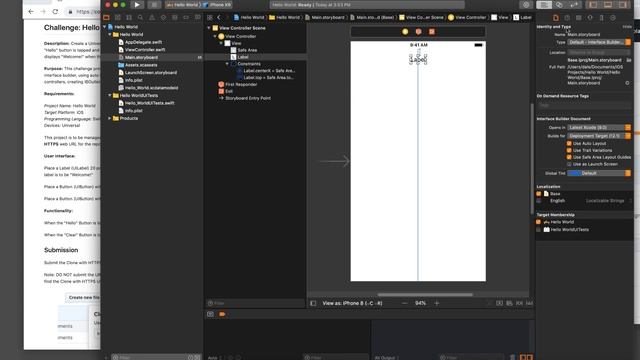Switch to the Version editor button
The width and height of the screenshot is (640, 360).
pos(574,5)
